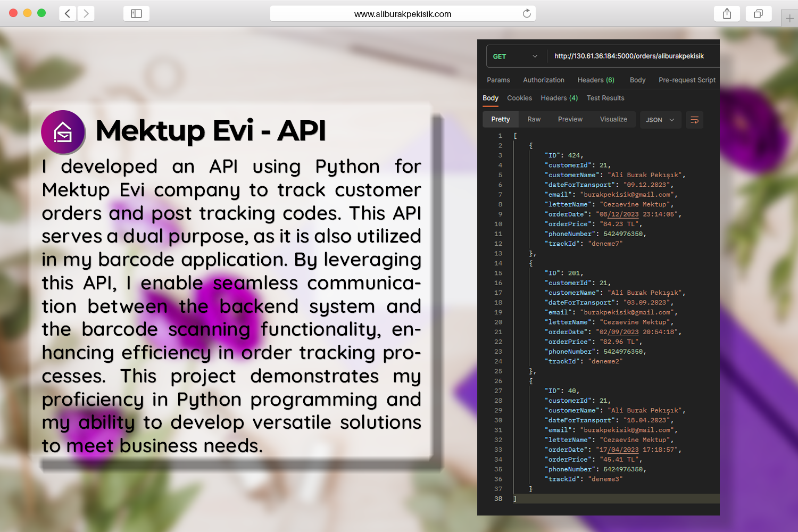Click the orderDate "17/04/2023 17:18:57" value
The image size is (798, 532).
(637, 450)
